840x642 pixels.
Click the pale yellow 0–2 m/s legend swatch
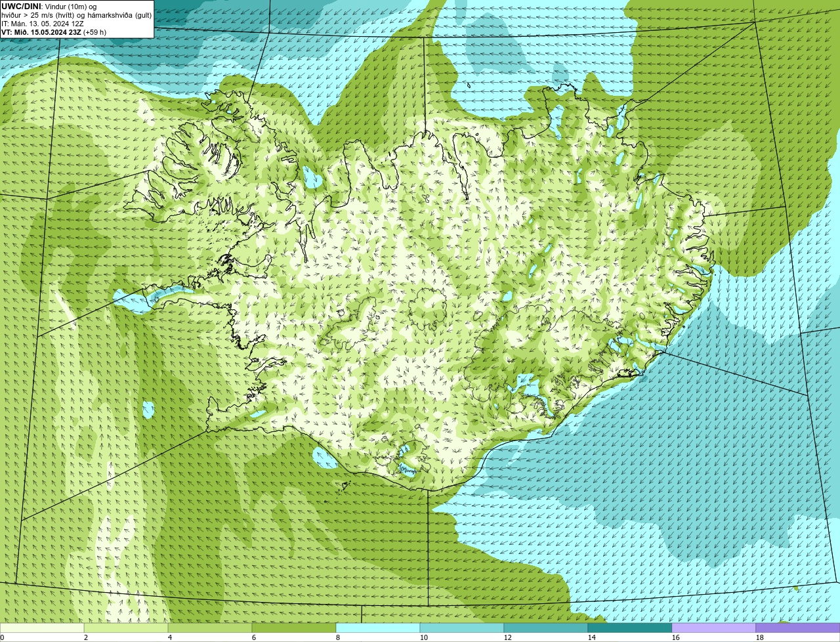[42, 628]
